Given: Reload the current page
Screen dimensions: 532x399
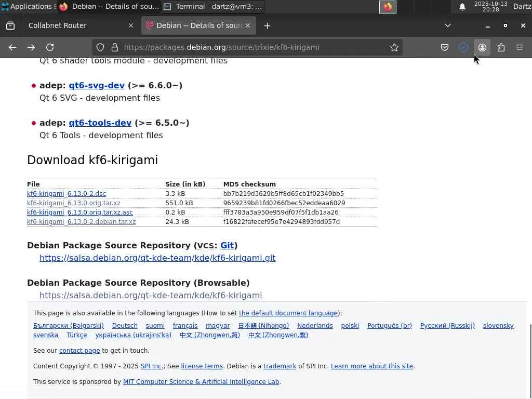Looking at the screenshot, I should click(x=50, y=47).
